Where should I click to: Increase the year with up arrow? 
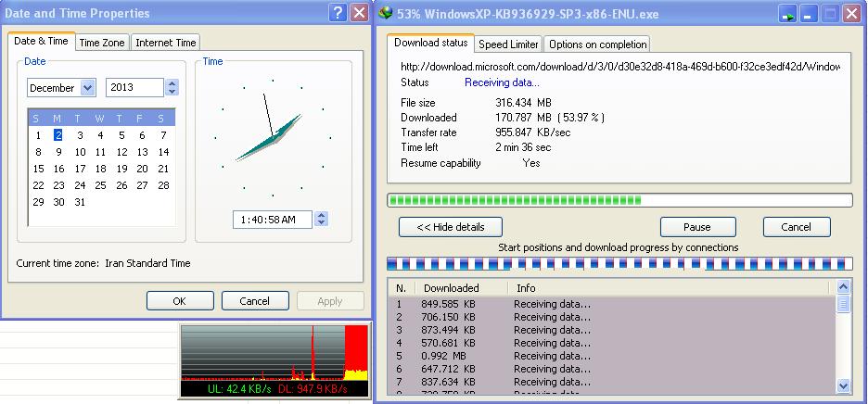(172, 83)
